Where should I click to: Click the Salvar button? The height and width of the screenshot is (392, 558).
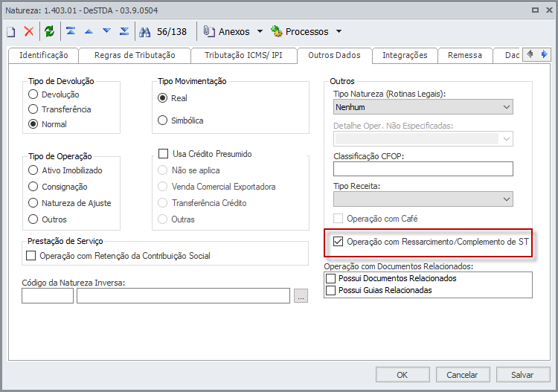click(523, 375)
